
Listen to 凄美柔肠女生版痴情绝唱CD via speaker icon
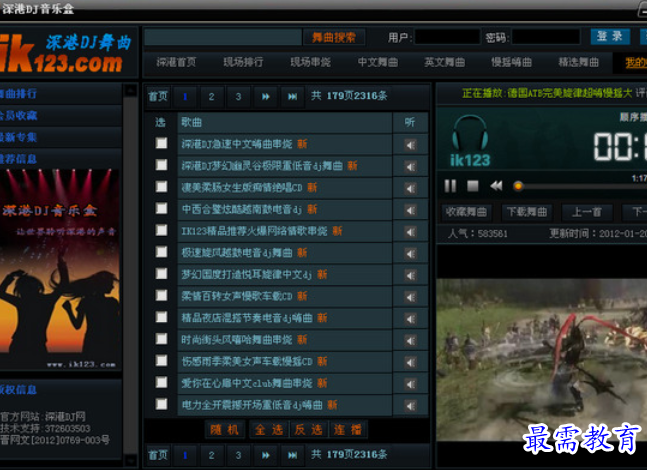point(411,188)
